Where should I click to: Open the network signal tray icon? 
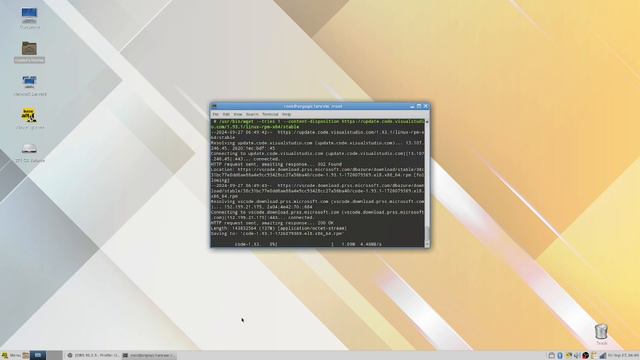click(602, 356)
